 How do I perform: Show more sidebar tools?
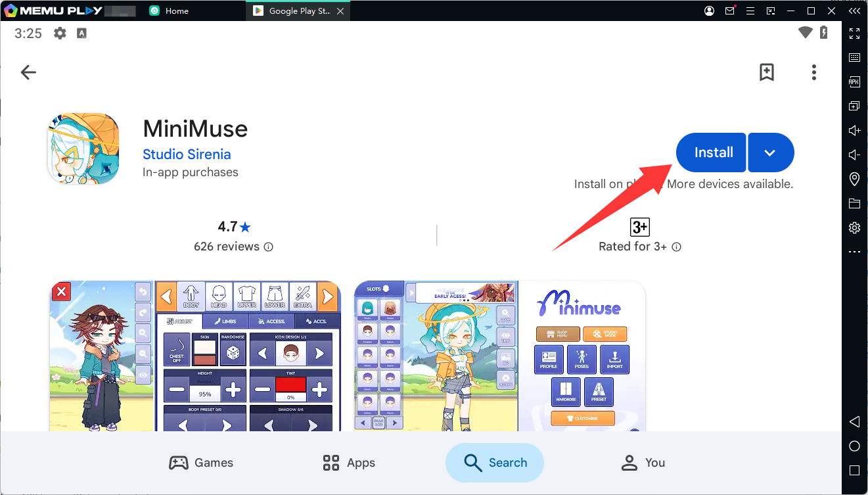coord(854,252)
